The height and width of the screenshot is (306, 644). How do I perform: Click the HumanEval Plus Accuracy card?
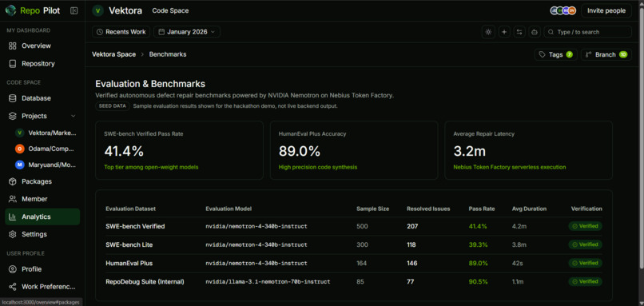click(x=354, y=150)
